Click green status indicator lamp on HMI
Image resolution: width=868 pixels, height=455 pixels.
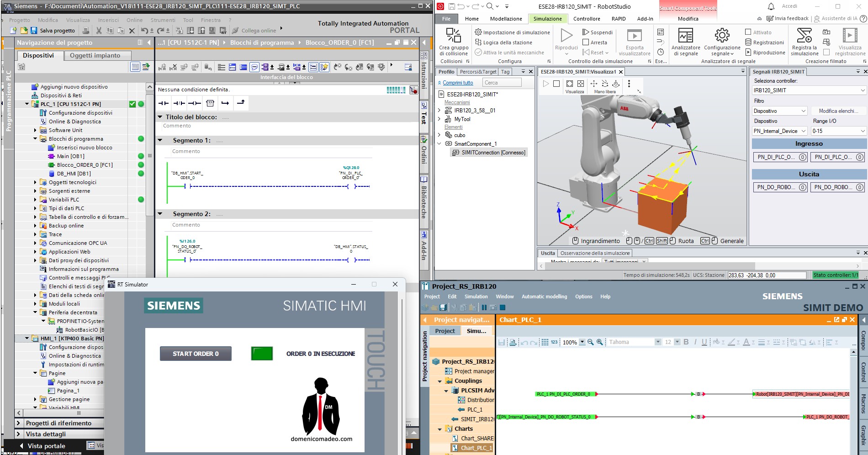coord(262,354)
